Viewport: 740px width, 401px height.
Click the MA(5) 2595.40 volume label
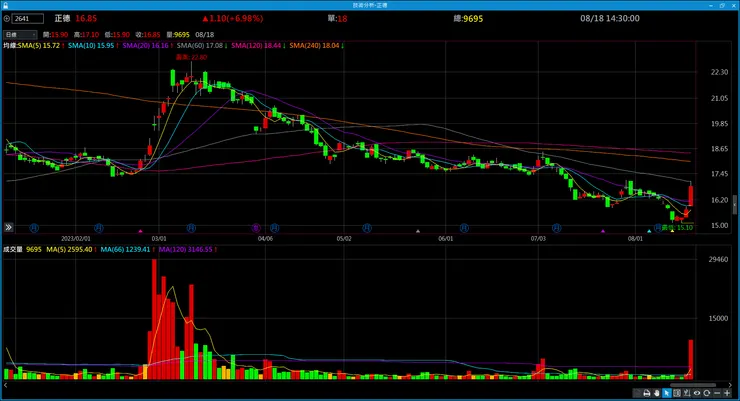pyautogui.click(x=69, y=250)
